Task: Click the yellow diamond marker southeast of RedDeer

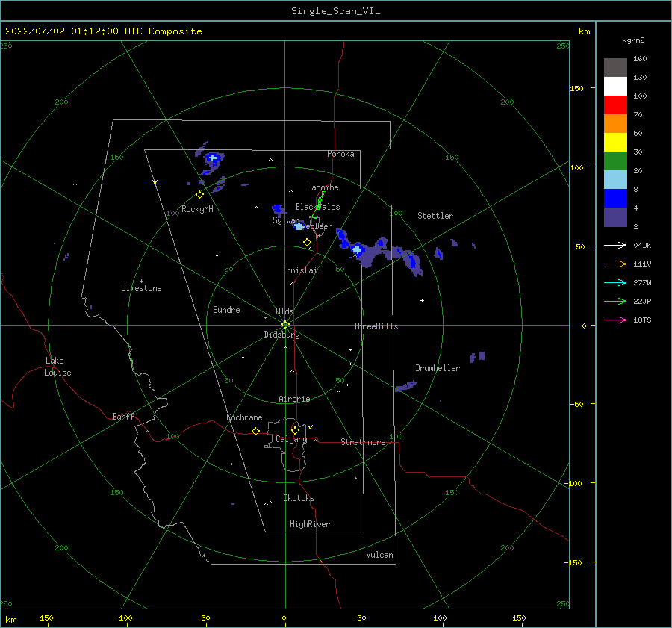Action: click(x=307, y=243)
